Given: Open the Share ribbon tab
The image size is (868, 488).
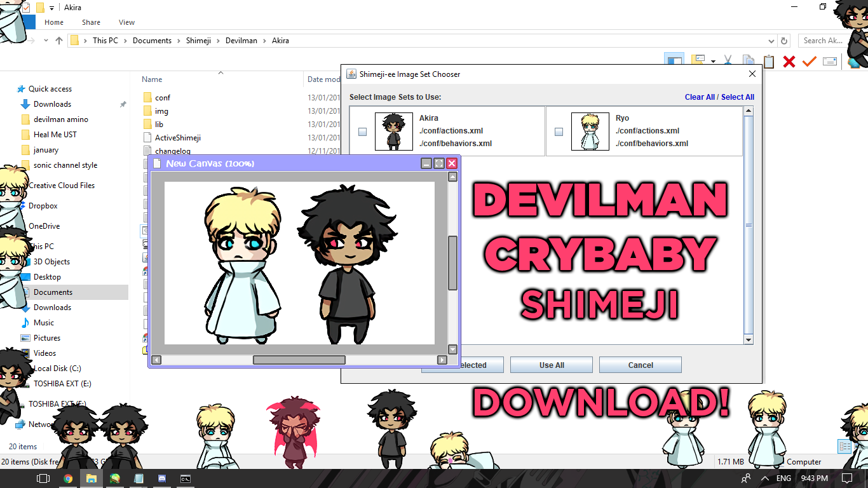Looking at the screenshot, I should coord(91,22).
